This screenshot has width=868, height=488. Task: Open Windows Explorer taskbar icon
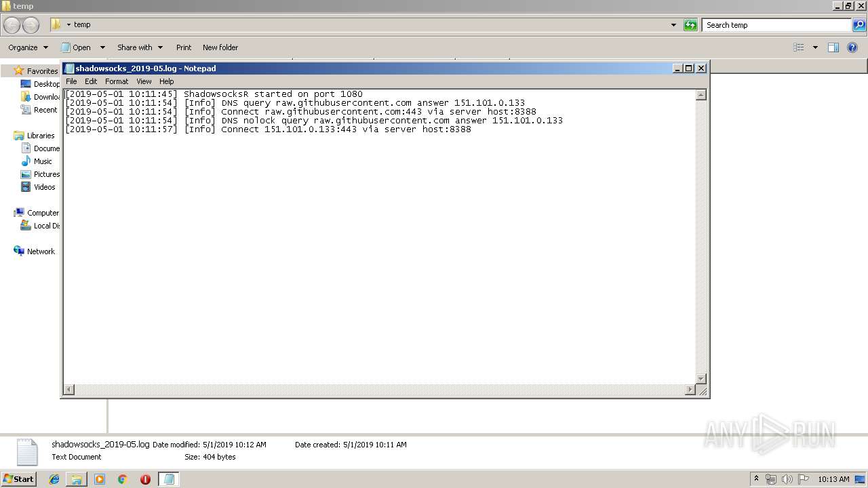[x=77, y=479]
